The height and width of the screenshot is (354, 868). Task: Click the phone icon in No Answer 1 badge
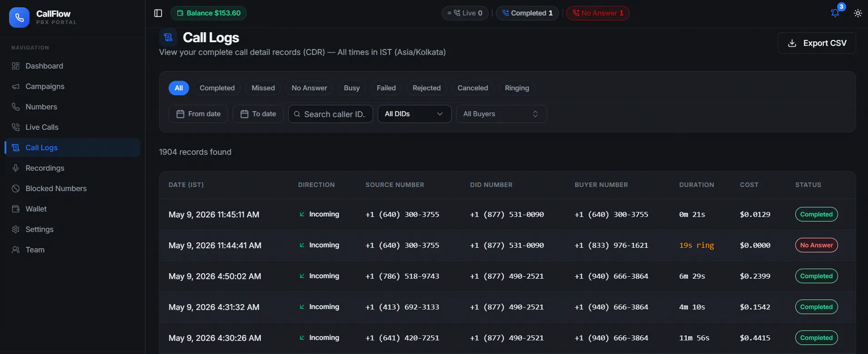[576, 13]
